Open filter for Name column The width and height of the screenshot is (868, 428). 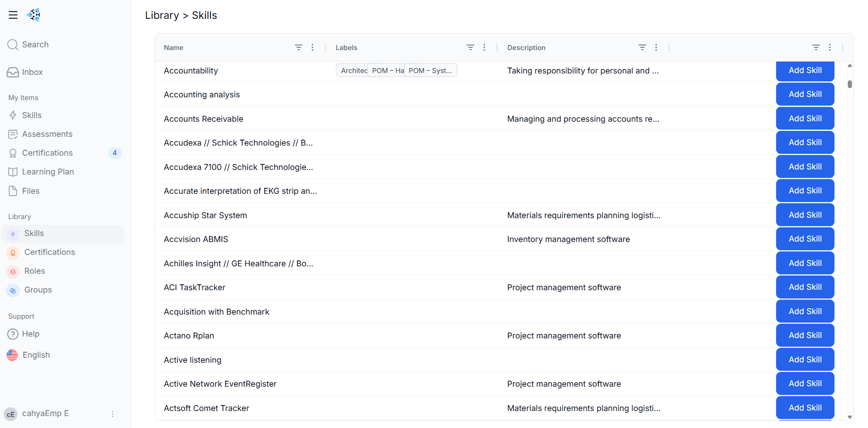tap(299, 47)
